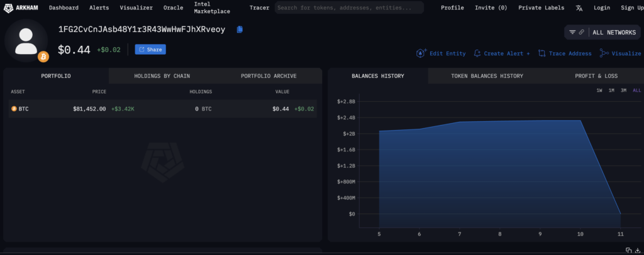Click the +$0.02 change beside total balance
The width and height of the screenshot is (644, 255).
click(109, 50)
